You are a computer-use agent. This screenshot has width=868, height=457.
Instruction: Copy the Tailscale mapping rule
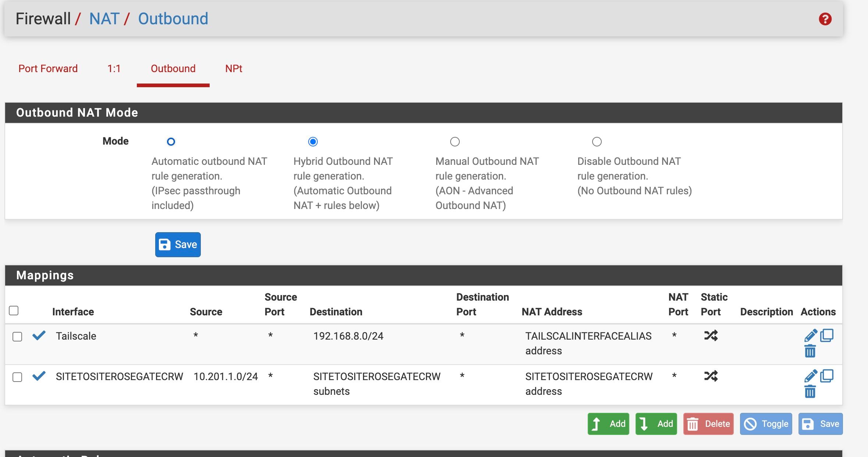(x=827, y=335)
